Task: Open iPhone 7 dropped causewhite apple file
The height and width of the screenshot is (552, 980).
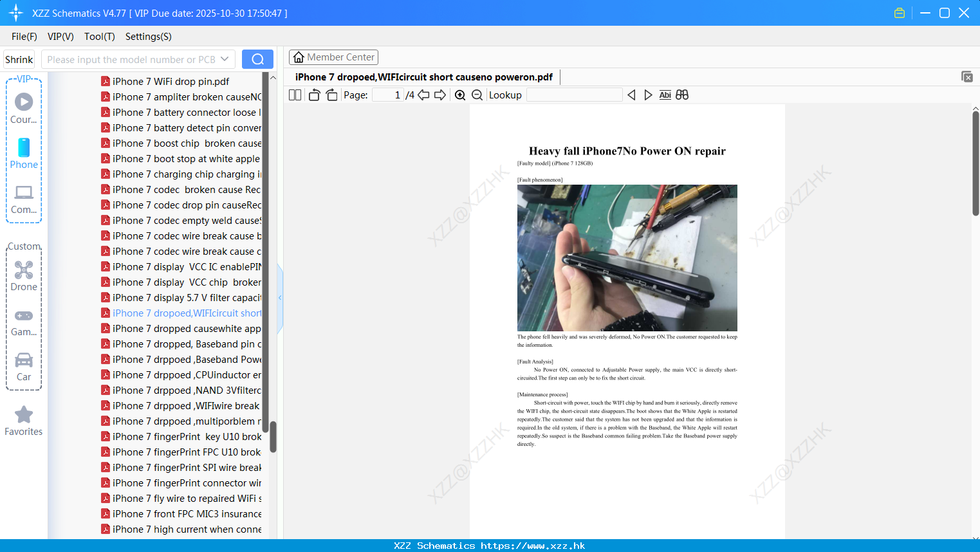Action: (x=181, y=328)
